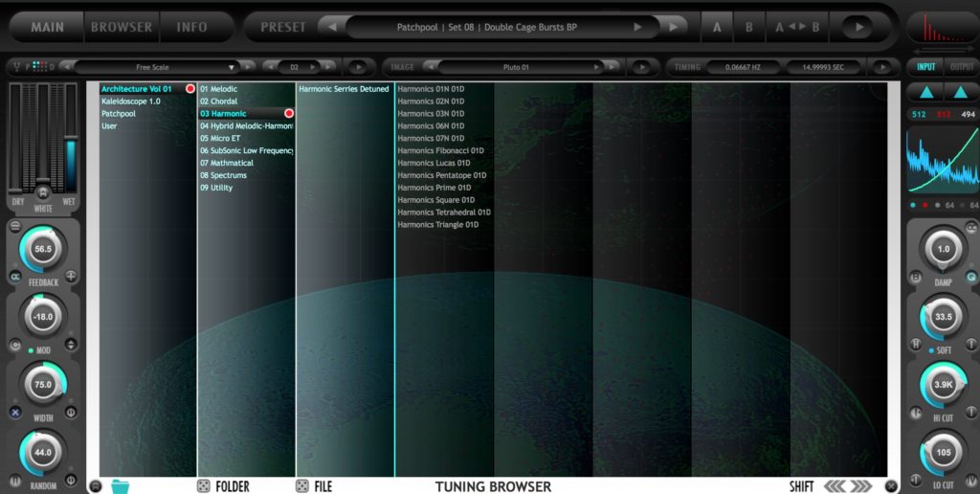Click the PRESET label button
980x494 pixels.
(x=283, y=27)
